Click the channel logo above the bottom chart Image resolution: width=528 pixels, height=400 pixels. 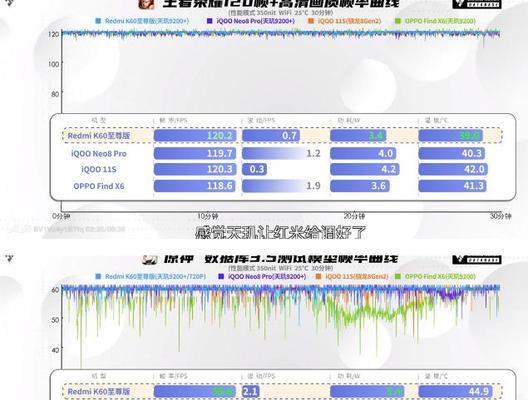477,260
